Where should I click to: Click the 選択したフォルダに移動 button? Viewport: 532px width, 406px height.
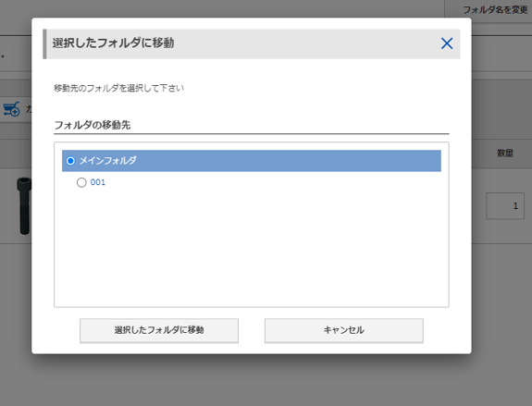point(159,330)
